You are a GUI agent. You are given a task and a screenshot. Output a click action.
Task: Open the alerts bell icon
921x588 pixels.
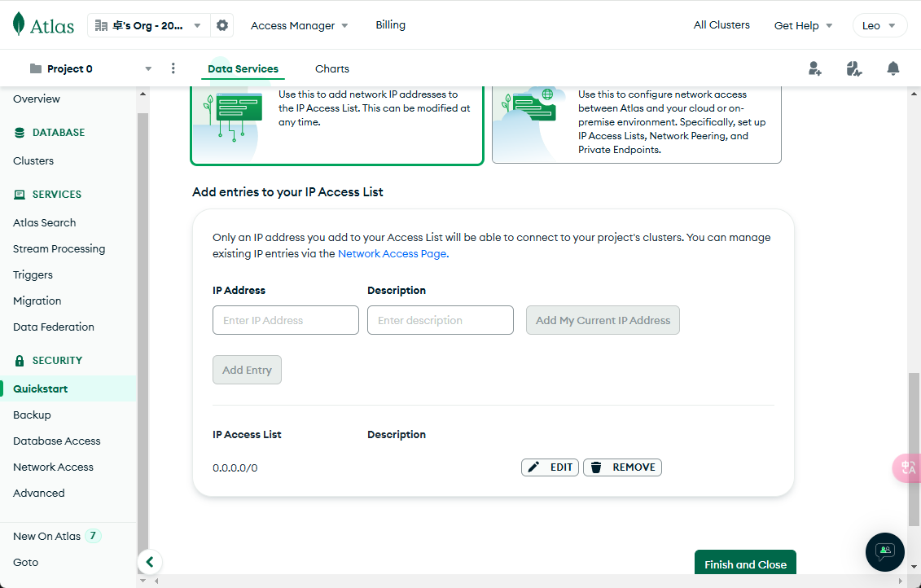893,68
